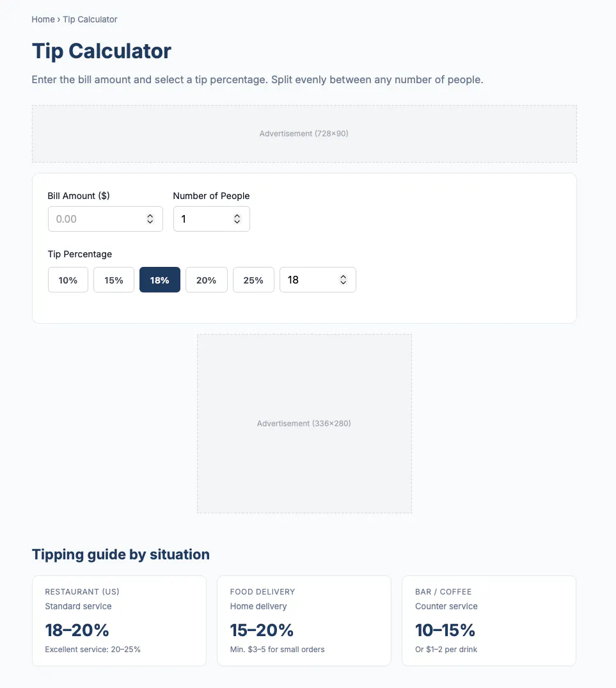
Task: Open the 336×280 advertisement box
Action: tap(304, 424)
